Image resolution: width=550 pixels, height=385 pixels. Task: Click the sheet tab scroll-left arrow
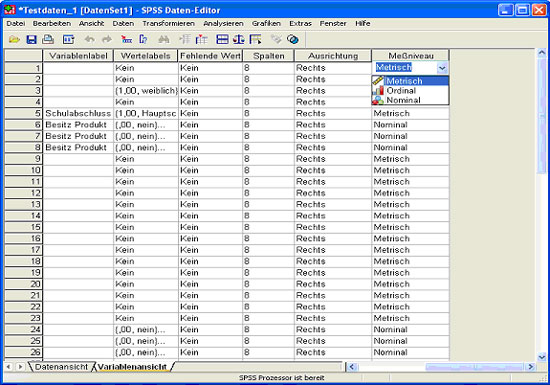coord(9,367)
